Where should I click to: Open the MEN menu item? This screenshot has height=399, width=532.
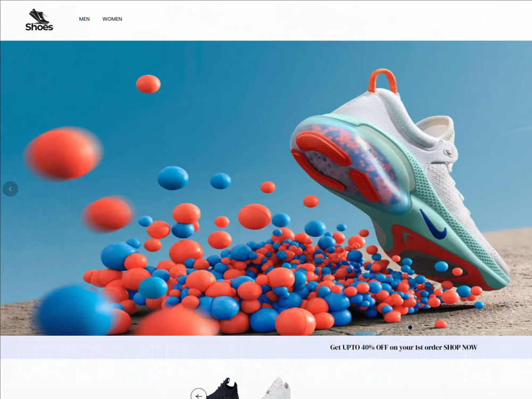click(x=85, y=19)
